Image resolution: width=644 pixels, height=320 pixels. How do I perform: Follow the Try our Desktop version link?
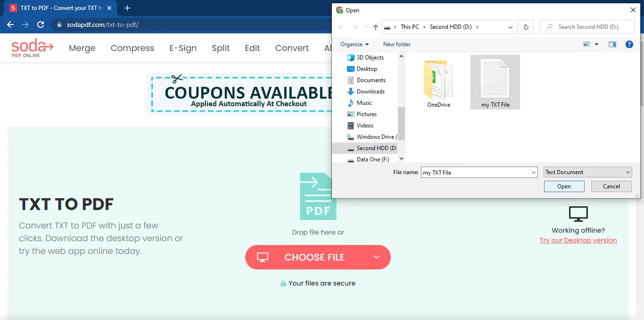coord(578,240)
